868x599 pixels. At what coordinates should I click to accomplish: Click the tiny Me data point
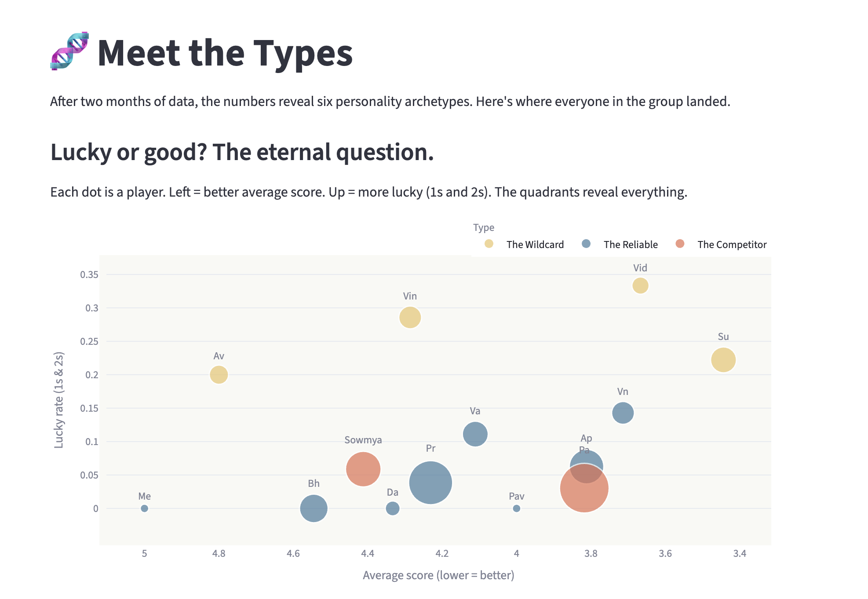coord(144,508)
